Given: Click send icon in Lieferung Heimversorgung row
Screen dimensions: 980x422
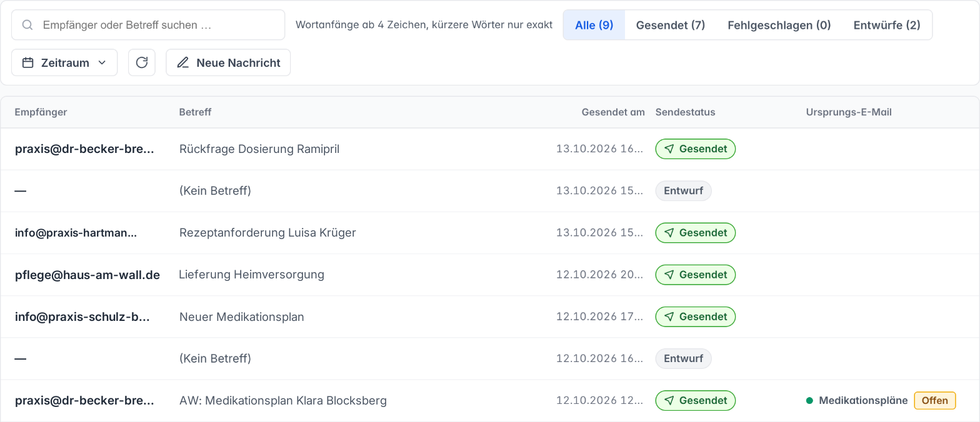Looking at the screenshot, I should click(x=669, y=275).
